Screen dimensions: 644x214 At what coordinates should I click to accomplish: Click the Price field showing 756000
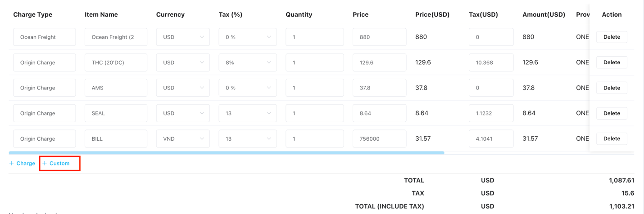(379, 138)
